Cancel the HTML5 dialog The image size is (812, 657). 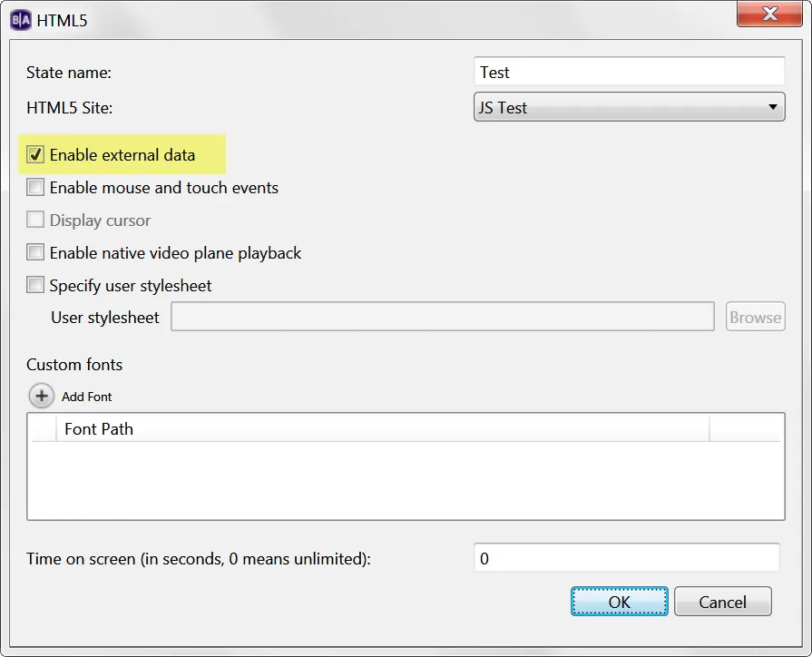coord(722,602)
